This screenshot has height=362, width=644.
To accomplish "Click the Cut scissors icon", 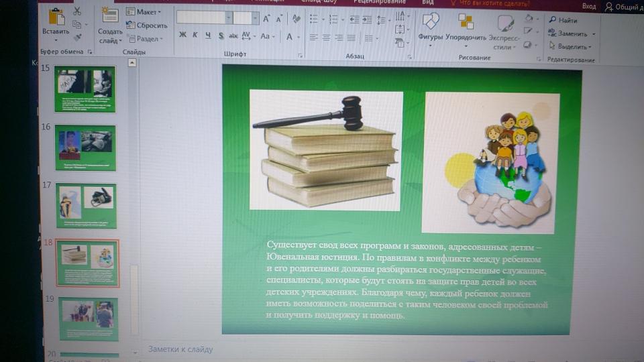I will [x=77, y=11].
